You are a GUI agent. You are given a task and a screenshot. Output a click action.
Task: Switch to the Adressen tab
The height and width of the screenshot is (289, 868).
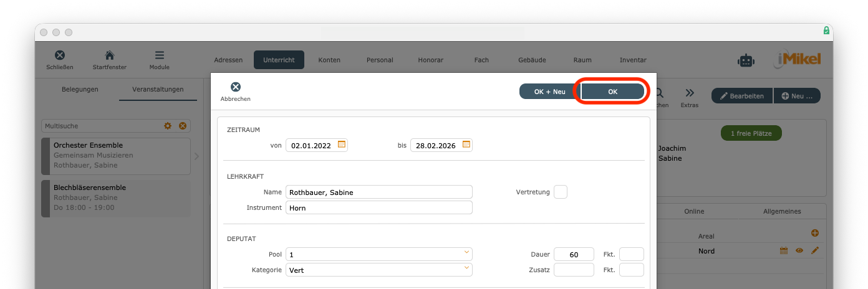(228, 60)
